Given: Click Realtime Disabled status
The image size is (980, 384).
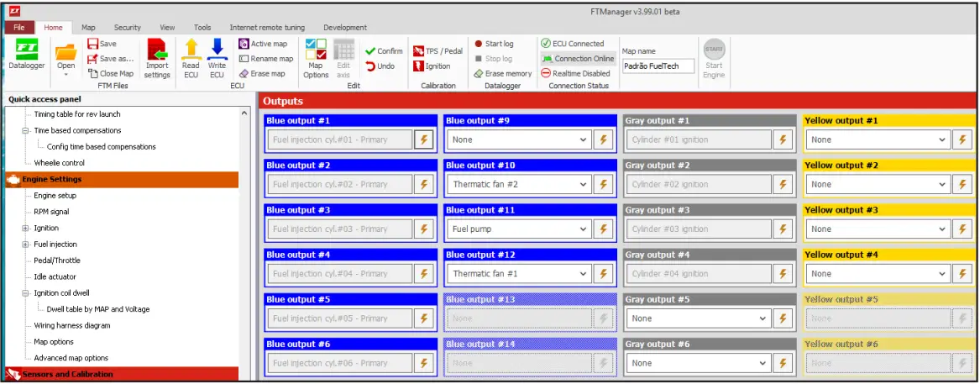Looking at the screenshot, I should (x=575, y=73).
